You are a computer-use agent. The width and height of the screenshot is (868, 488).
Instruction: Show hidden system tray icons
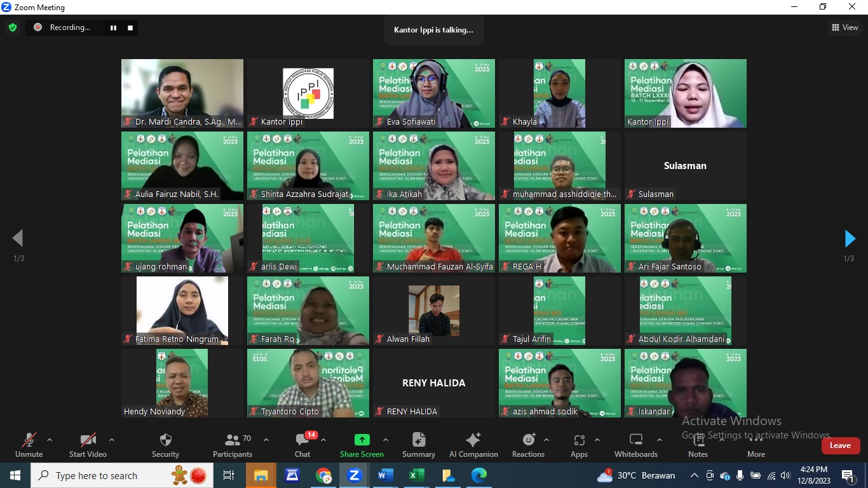[694, 475]
